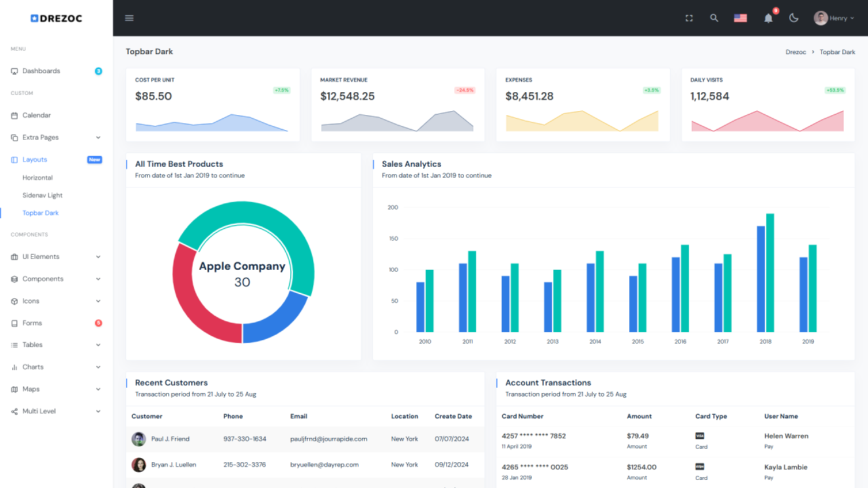Viewport: 868px width, 488px height.
Task: Click pauljfrnd@jourrapide.com email address
Action: tap(328, 439)
